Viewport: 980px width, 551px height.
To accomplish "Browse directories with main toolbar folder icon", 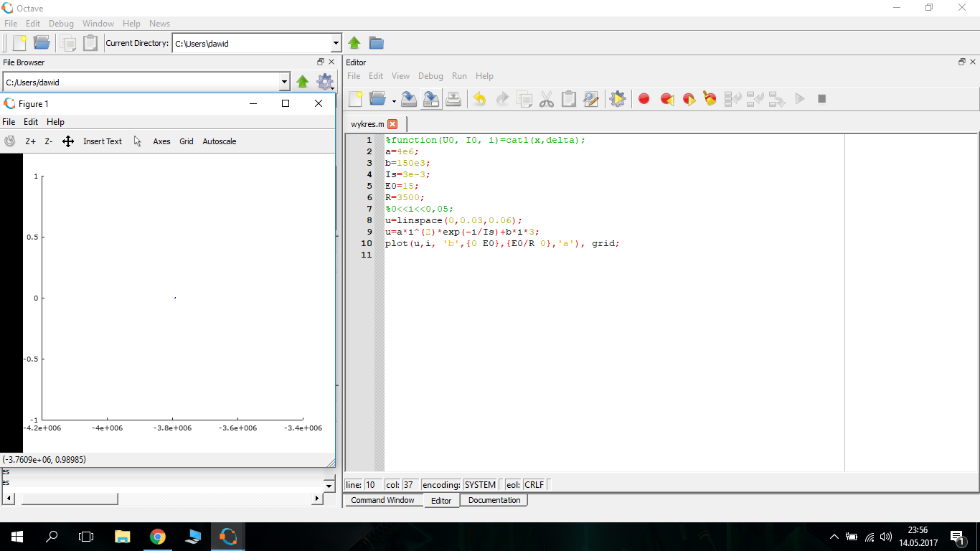I will 377,43.
